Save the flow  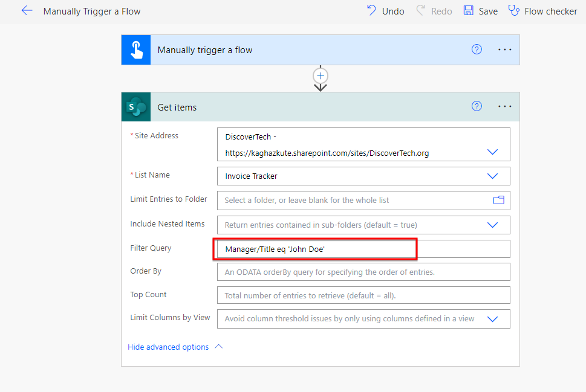point(481,11)
